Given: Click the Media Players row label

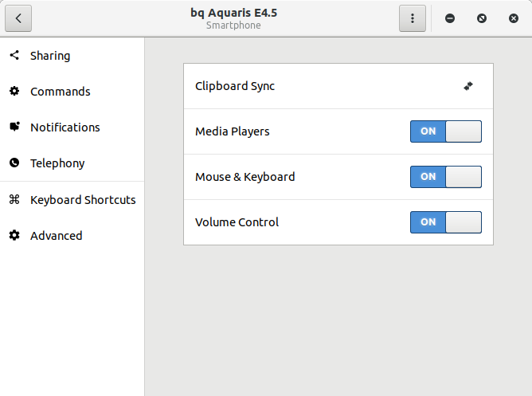Looking at the screenshot, I should click(x=233, y=131).
